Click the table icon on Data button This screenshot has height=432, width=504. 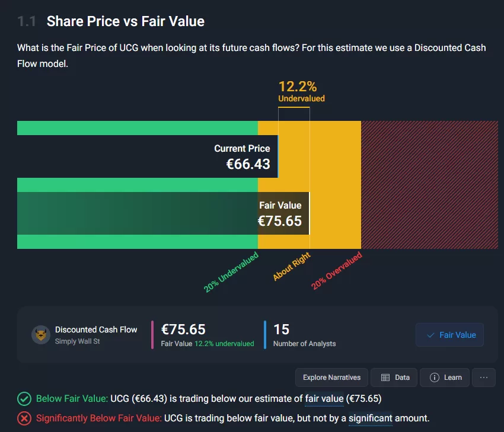click(385, 377)
